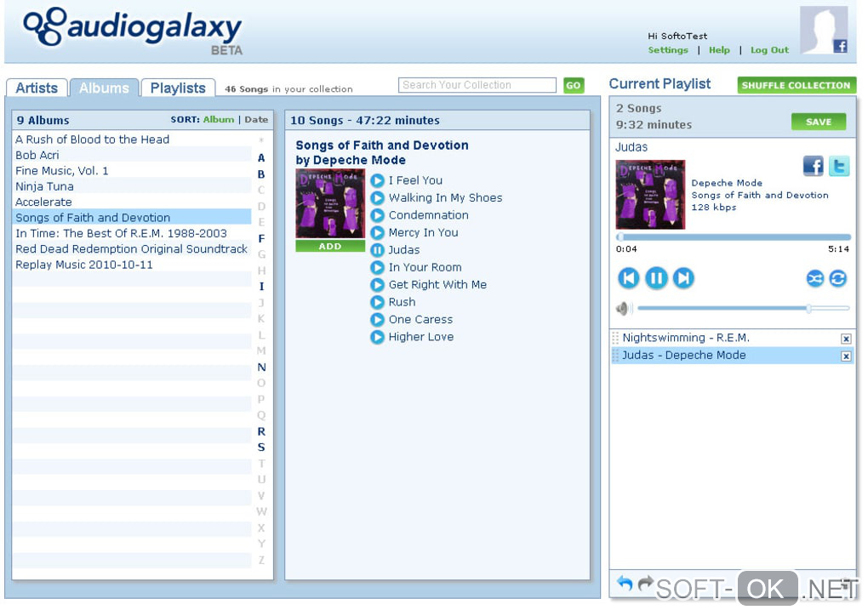Select In Time: The Best Of R.E.M. album
The height and width of the screenshot is (610, 868).
(132, 233)
